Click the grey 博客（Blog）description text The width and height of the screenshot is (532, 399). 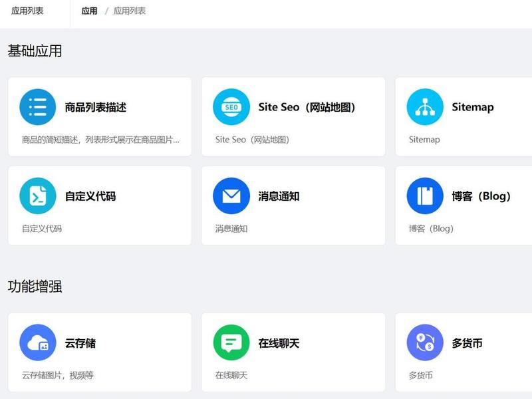431,229
